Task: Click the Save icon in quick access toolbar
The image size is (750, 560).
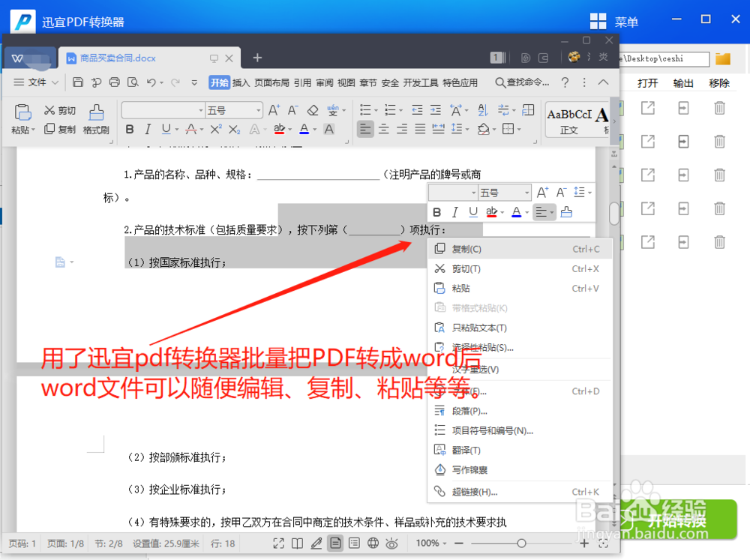Action: [x=78, y=82]
